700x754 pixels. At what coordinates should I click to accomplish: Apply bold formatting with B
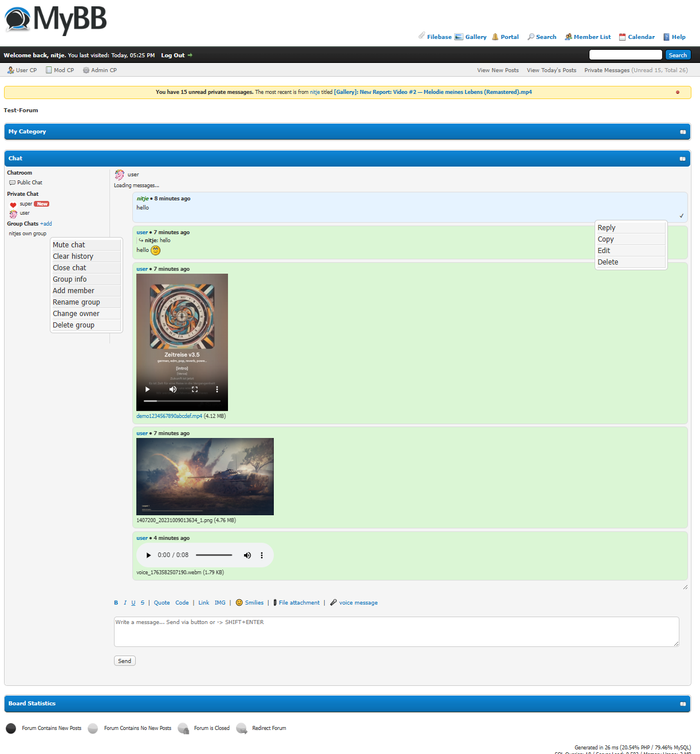[x=116, y=603]
